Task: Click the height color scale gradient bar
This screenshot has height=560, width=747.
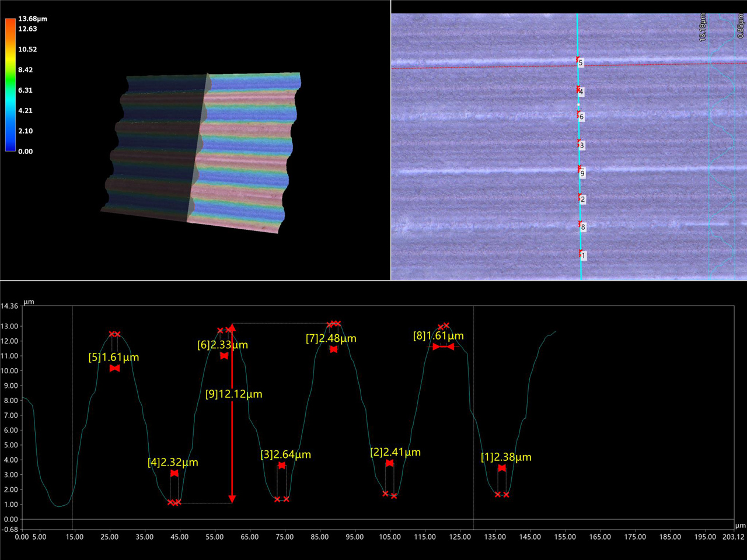Action: (x=11, y=85)
